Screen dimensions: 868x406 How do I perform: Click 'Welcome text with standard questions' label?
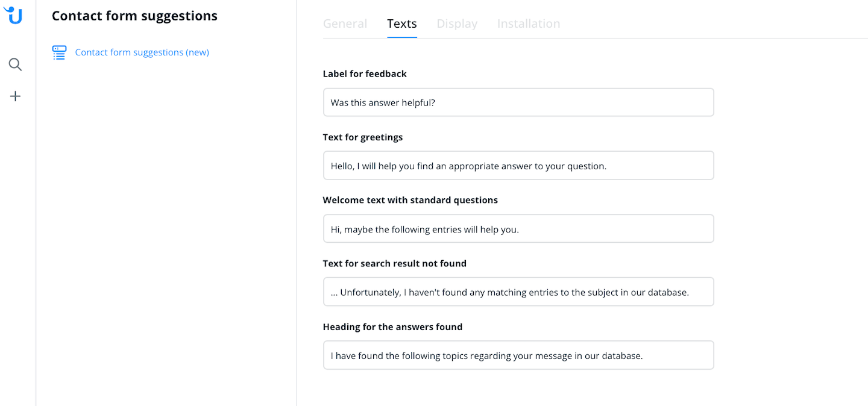click(410, 200)
